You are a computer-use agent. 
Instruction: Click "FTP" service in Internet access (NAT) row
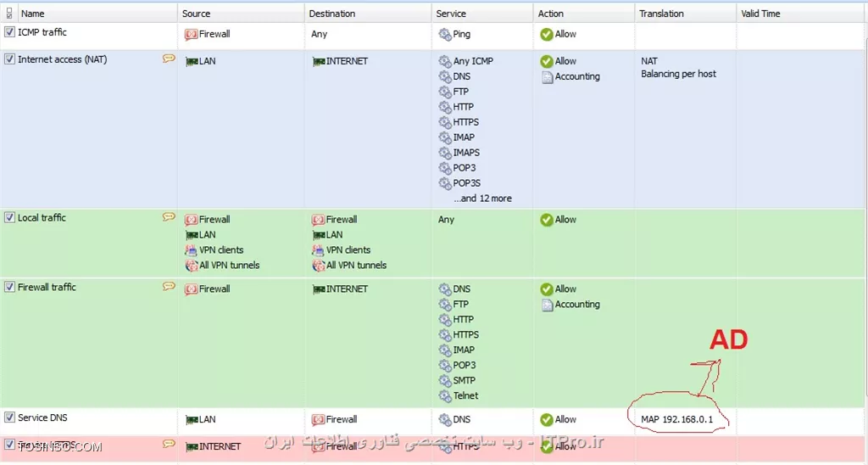point(460,92)
